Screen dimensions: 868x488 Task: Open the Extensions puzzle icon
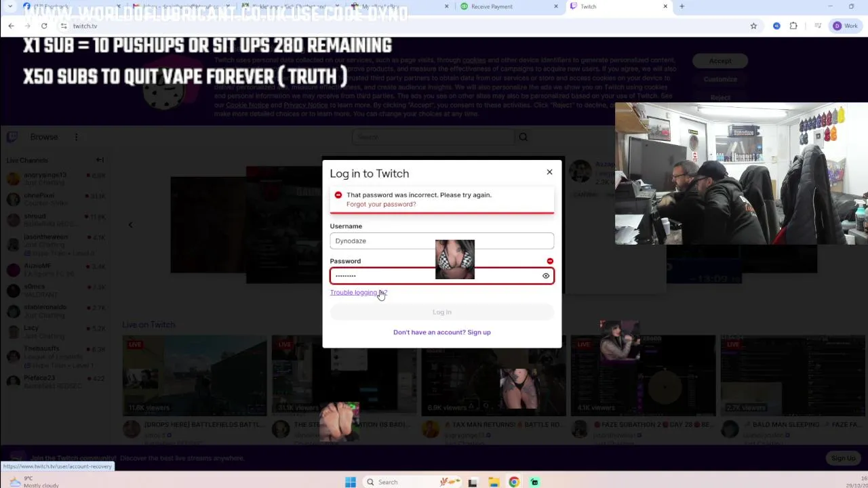pos(793,26)
